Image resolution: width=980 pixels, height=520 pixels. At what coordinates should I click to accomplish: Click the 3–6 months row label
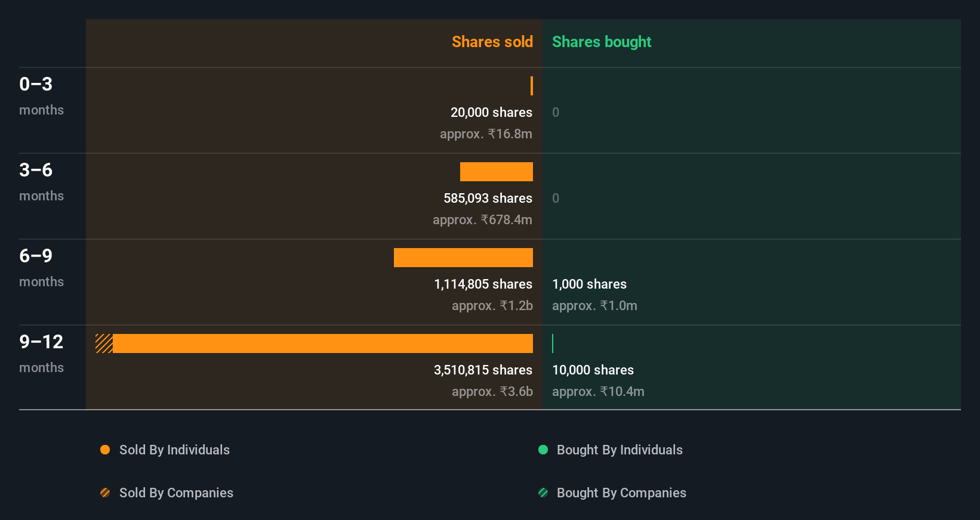(x=41, y=181)
